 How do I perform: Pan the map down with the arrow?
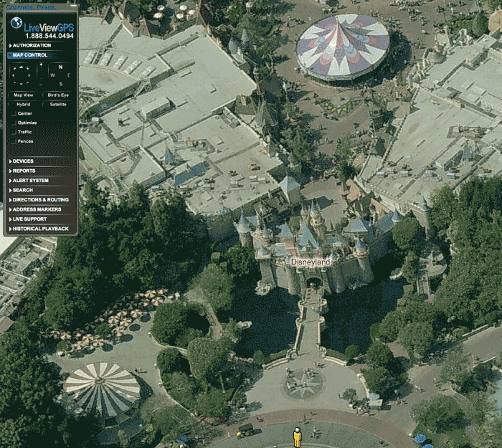(22, 83)
